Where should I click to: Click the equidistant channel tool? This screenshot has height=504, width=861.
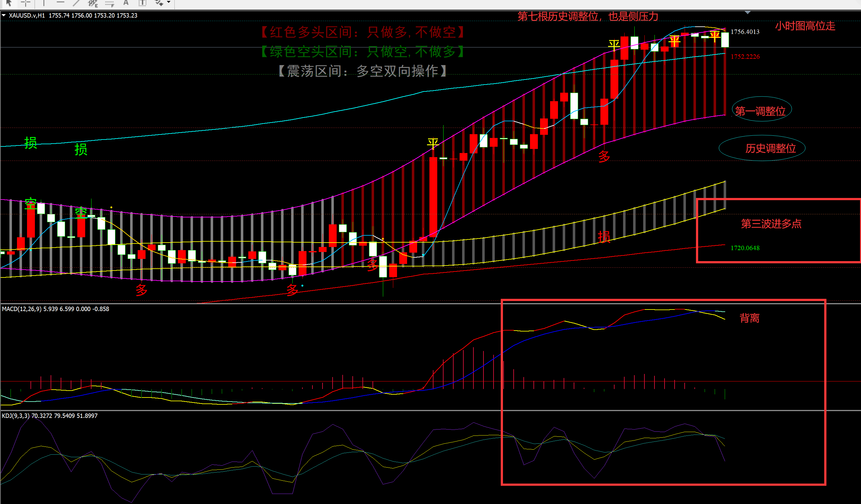pos(93,3)
